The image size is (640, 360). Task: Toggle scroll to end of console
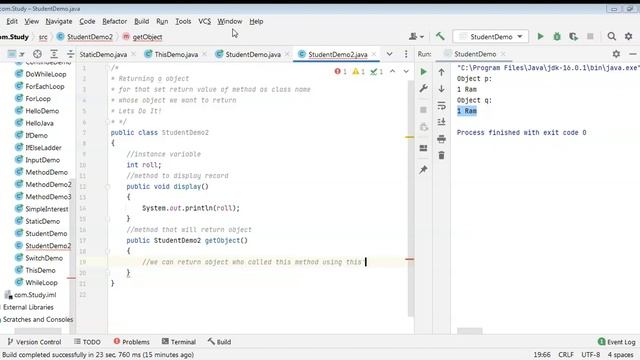(x=441, y=122)
